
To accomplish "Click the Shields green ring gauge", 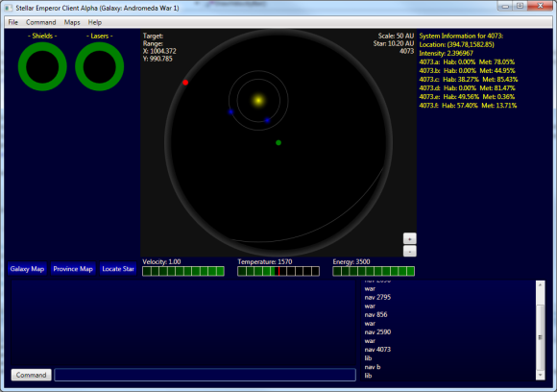I will point(42,66).
